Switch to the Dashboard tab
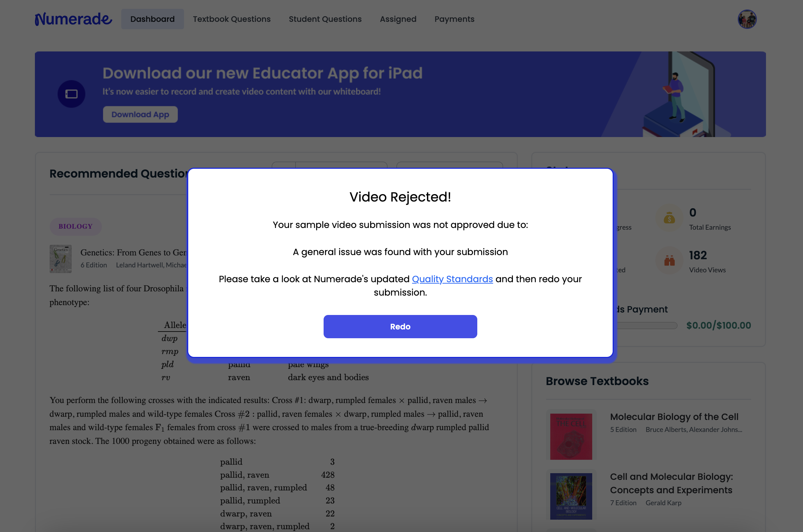Image resolution: width=803 pixels, height=532 pixels. click(153, 19)
